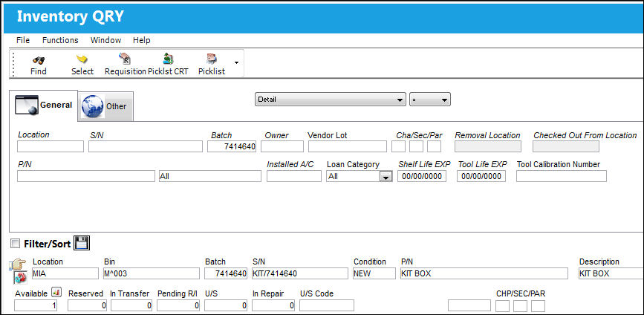The height and width of the screenshot is (315, 644).
Task: Click the Bin field M^003
Action: (152, 273)
